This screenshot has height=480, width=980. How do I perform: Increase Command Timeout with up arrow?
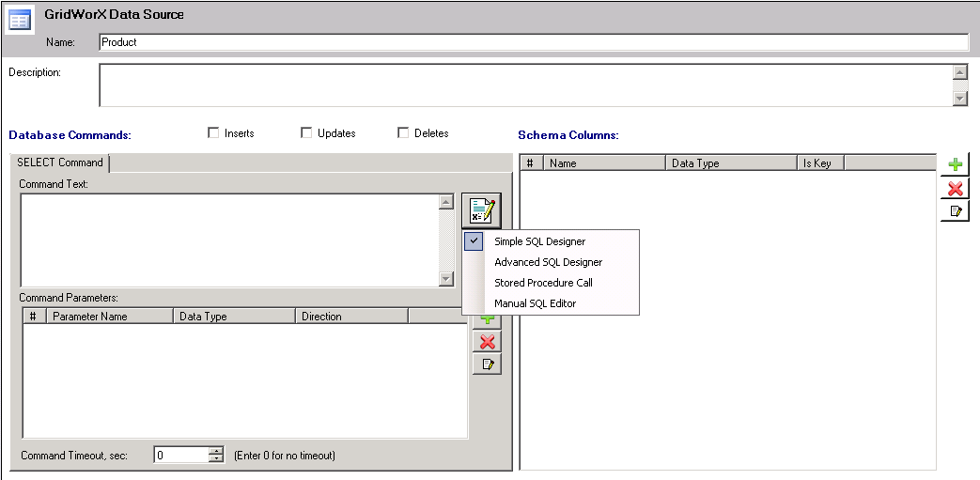(x=216, y=451)
